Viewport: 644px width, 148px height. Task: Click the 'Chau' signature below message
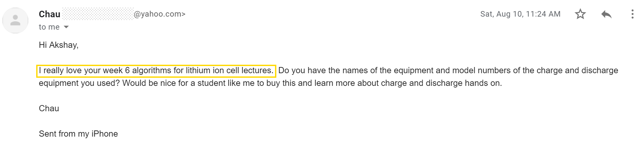49,108
